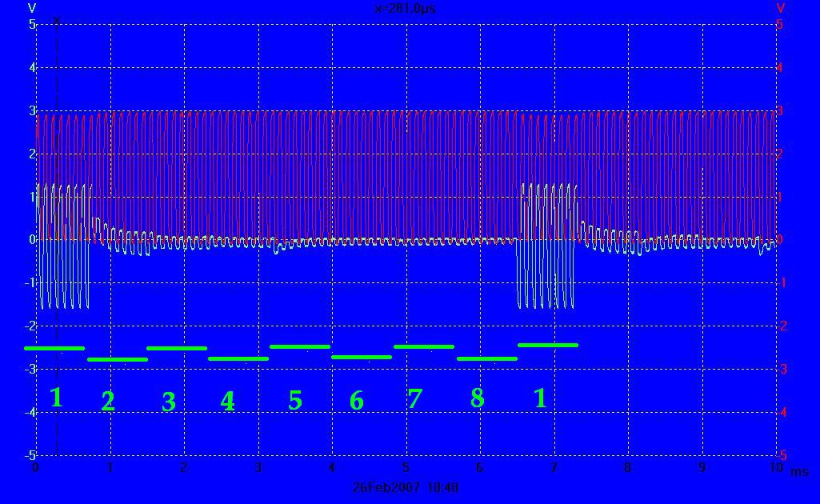This screenshot has height=504, width=820.
Task: Select the green number 2 label
Action: pyautogui.click(x=108, y=401)
